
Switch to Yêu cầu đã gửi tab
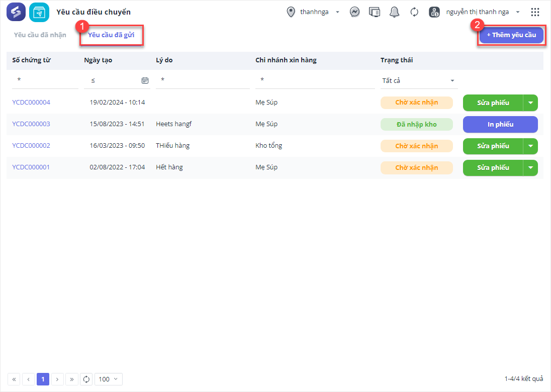pyautogui.click(x=111, y=35)
